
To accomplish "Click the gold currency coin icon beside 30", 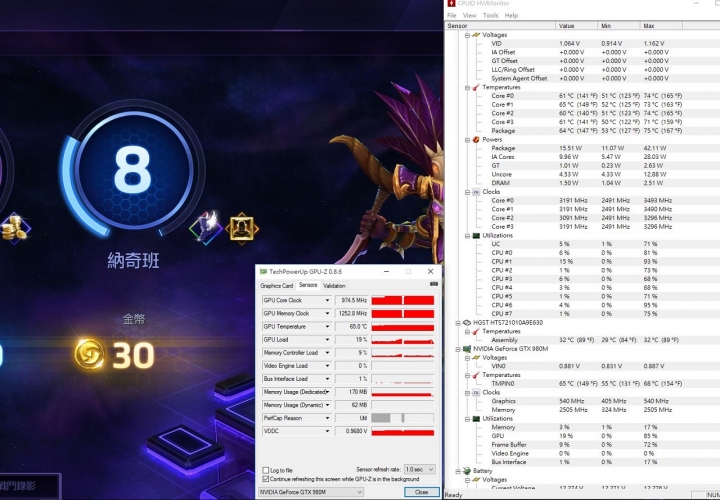I will tap(90, 354).
